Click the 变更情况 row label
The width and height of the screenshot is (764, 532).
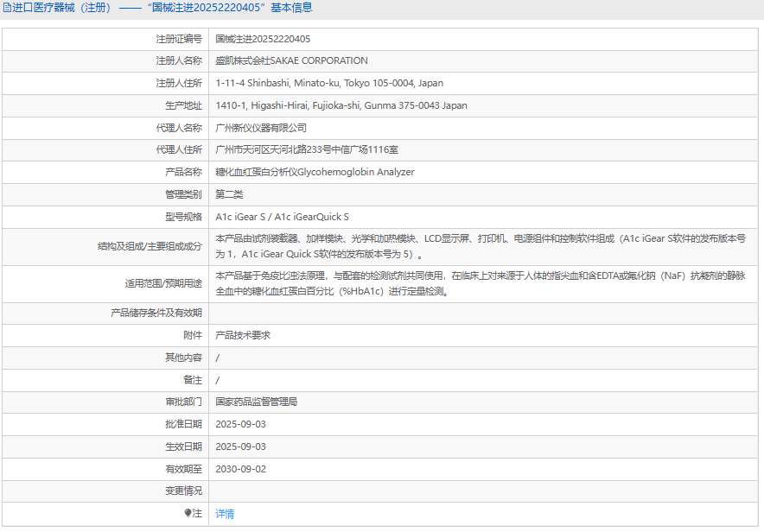pyautogui.click(x=183, y=491)
